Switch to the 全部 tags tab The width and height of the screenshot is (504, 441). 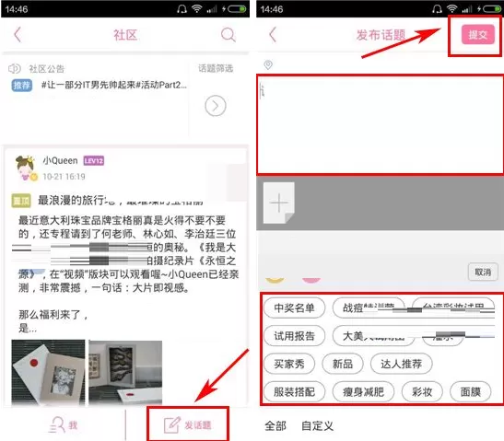click(x=275, y=426)
